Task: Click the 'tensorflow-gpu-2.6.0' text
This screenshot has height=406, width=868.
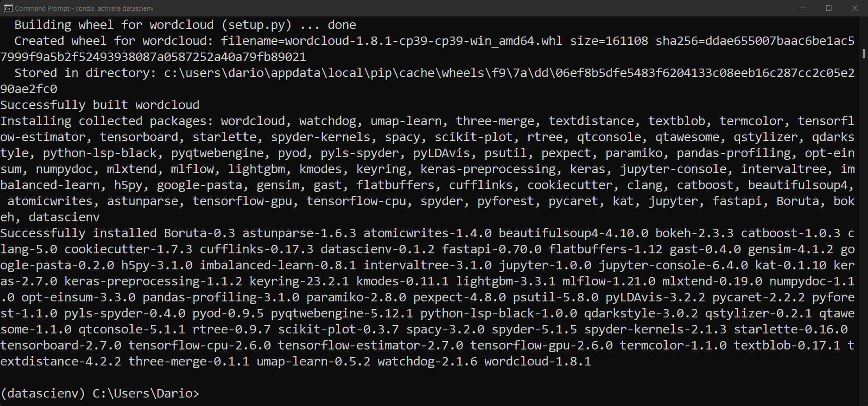Action: click(x=541, y=345)
